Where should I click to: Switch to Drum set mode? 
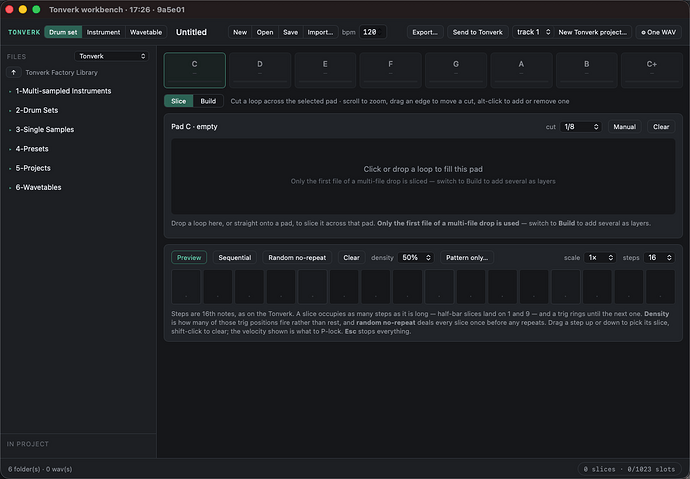coord(63,32)
